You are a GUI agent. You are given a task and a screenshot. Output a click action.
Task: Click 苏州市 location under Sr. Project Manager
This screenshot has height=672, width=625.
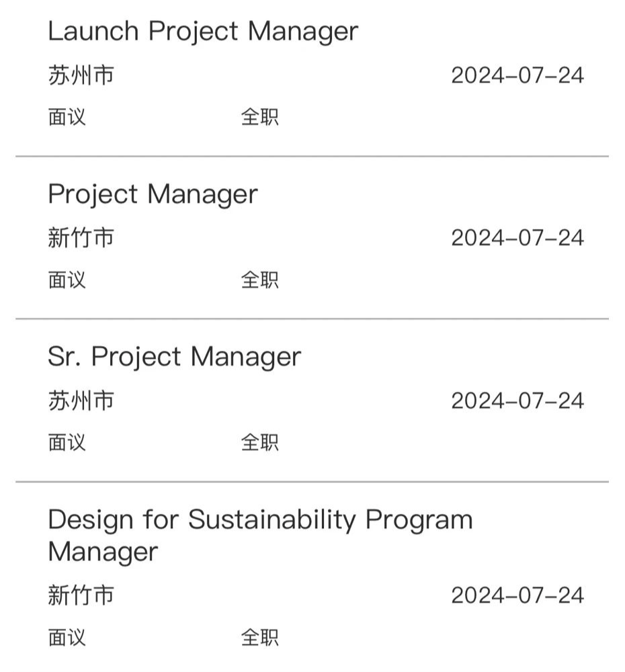[81, 401]
